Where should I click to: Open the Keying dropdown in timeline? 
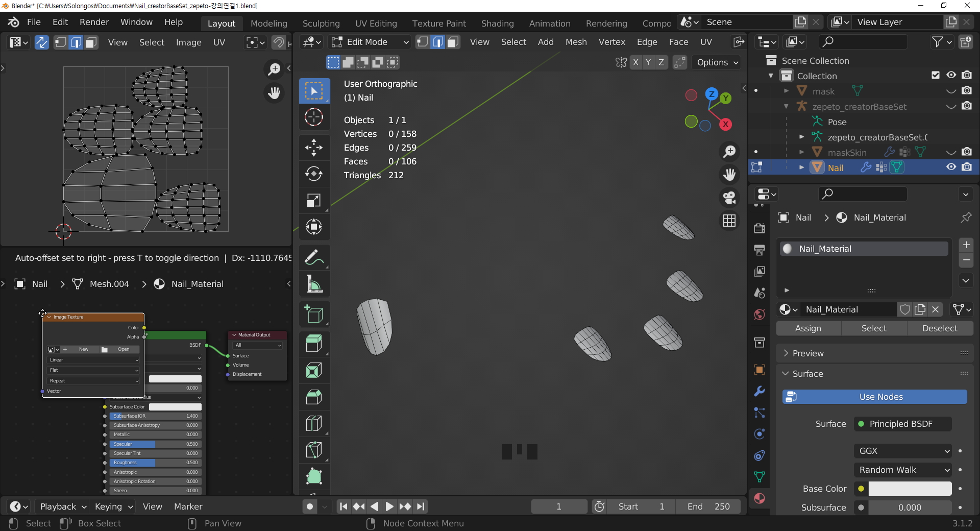pyautogui.click(x=114, y=506)
